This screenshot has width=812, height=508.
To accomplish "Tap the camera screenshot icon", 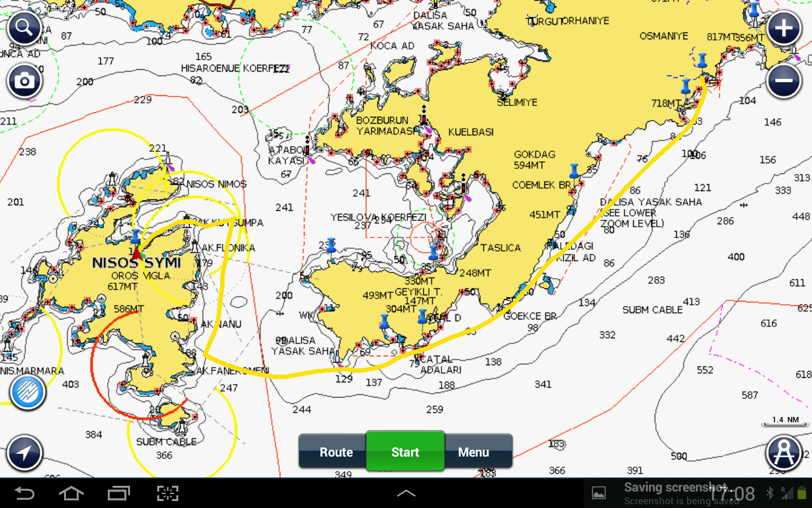I will [25, 81].
